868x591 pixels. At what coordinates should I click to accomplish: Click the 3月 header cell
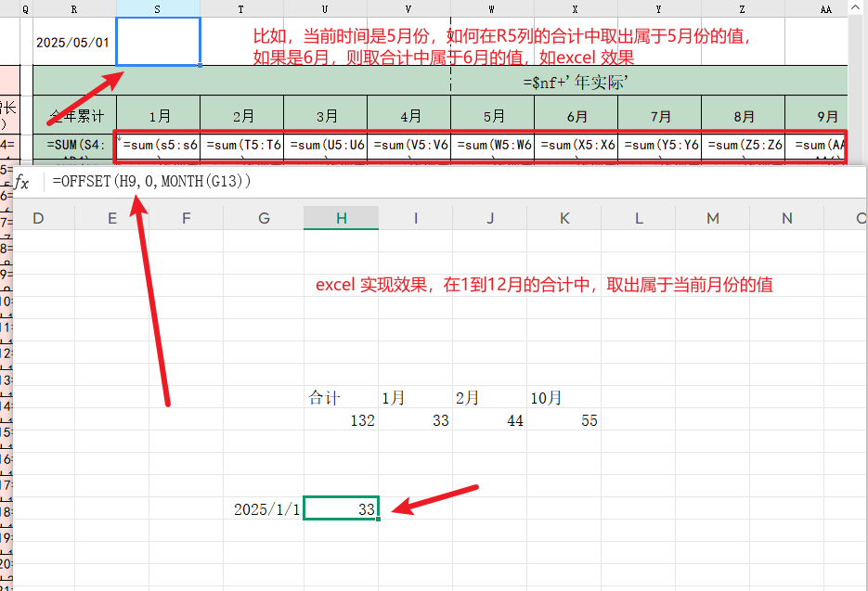point(326,115)
